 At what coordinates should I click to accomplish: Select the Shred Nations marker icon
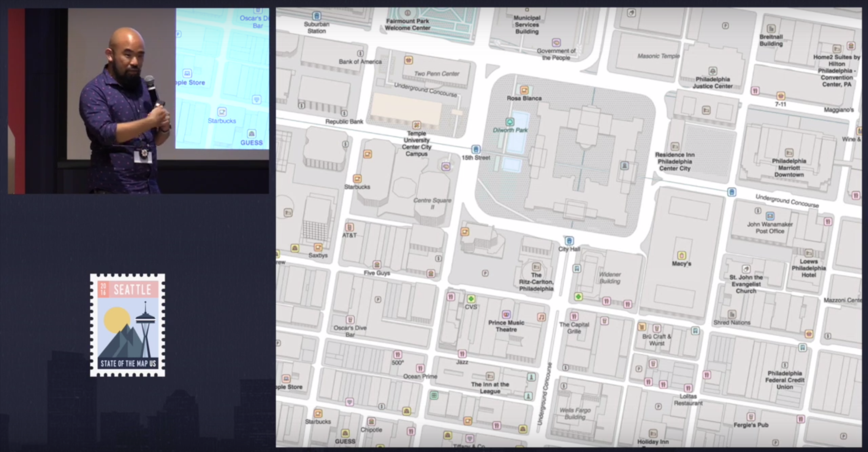pos(732,314)
